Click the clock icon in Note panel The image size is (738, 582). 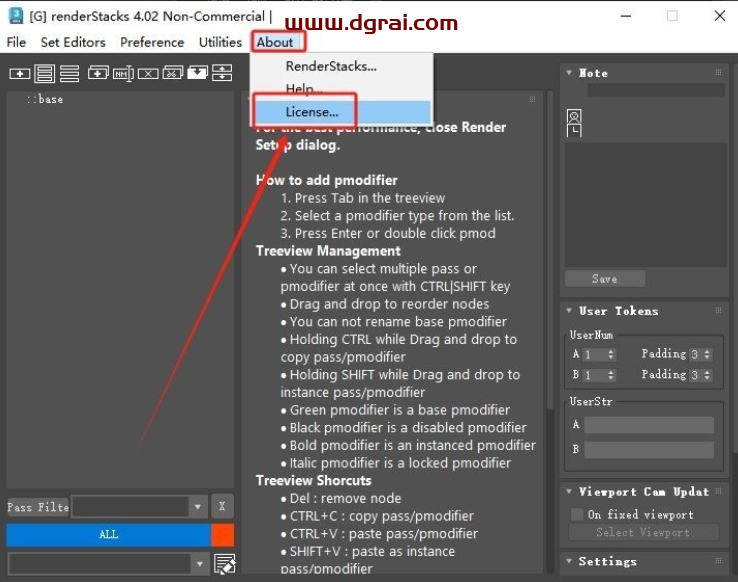pyautogui.click(x=574, y=130)
